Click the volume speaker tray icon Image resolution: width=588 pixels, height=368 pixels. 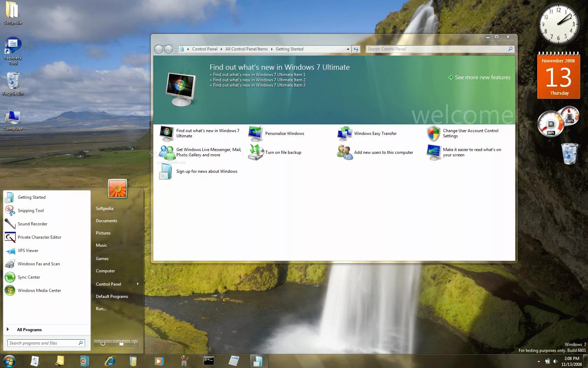(x=555, y=361)
